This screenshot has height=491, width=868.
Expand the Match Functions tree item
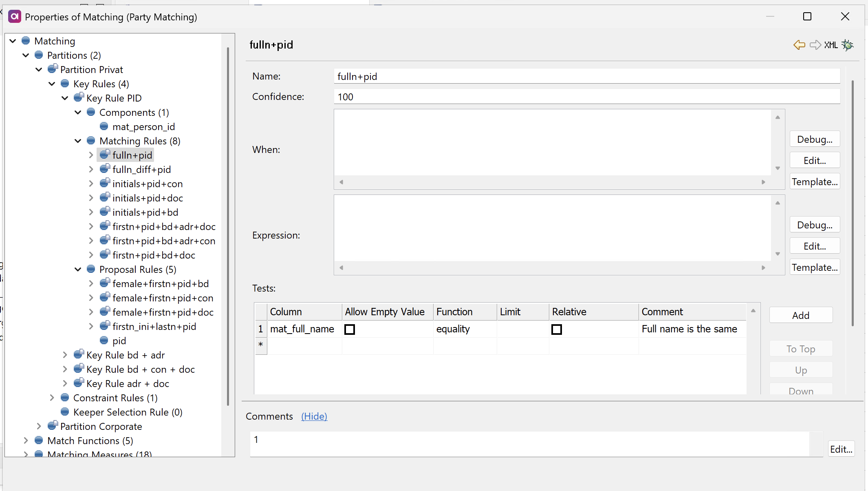26,440
